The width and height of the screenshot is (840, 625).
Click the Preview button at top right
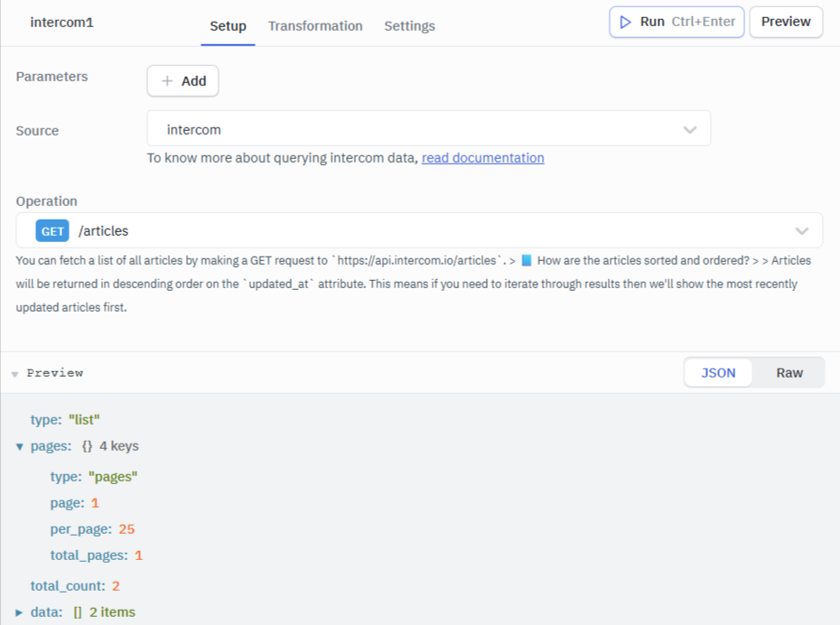coord(786,22)
